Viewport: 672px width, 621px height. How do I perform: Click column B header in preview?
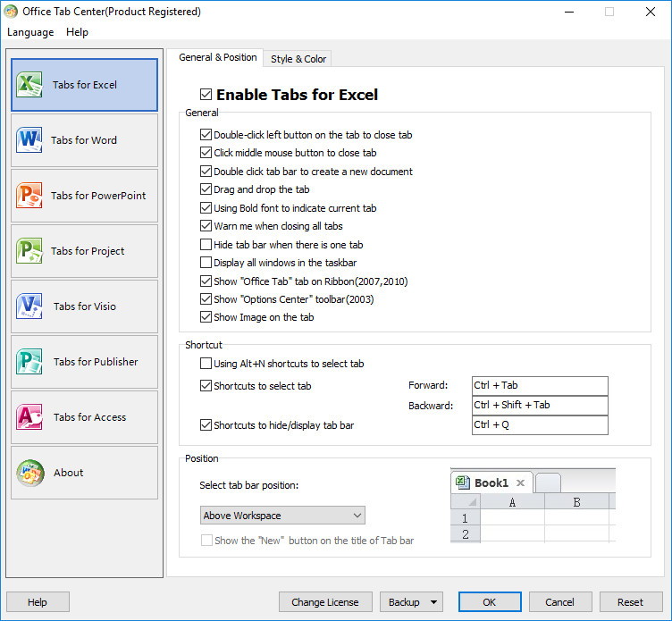[577, 502]
